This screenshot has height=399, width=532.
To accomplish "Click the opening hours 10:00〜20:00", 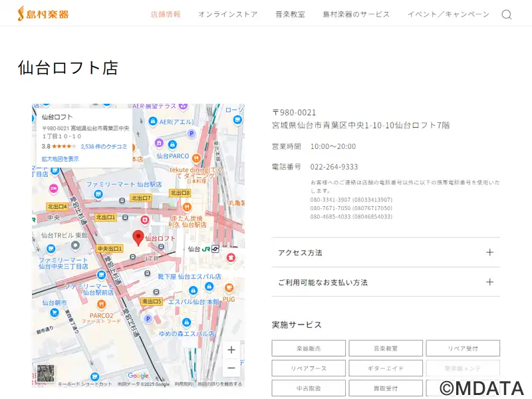I will (x=333, y=146).
